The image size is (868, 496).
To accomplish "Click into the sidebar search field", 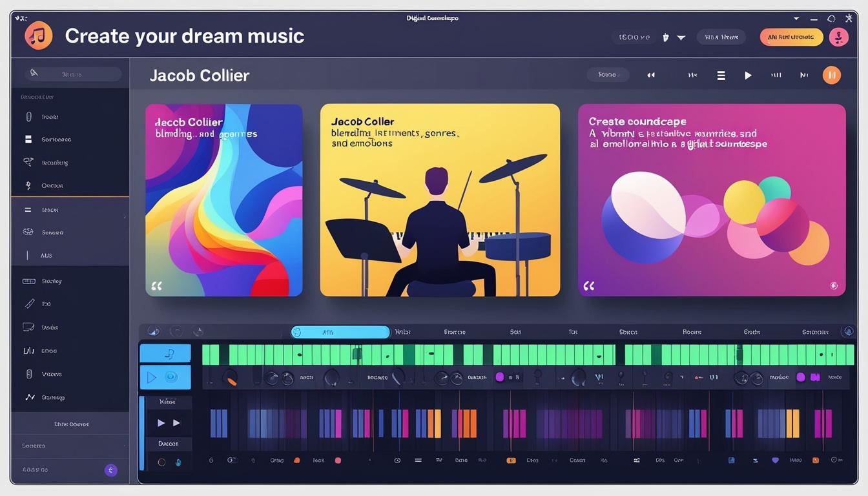I will (73, 74).
